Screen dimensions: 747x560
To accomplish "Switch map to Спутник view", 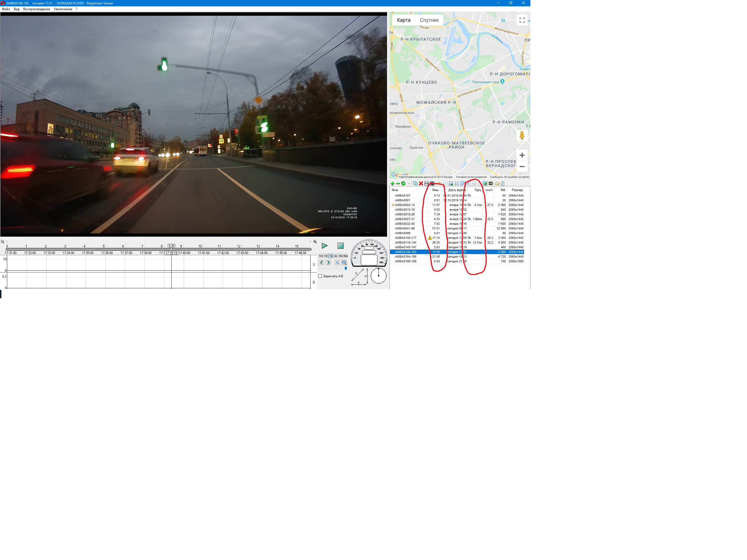I will [429, 20].
